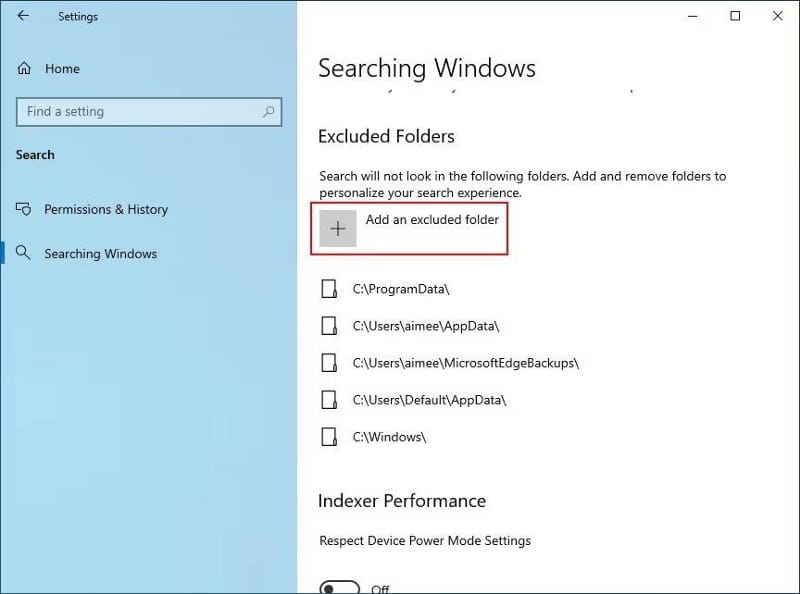
Task: Close the Settings window
Action: (778, 16)
